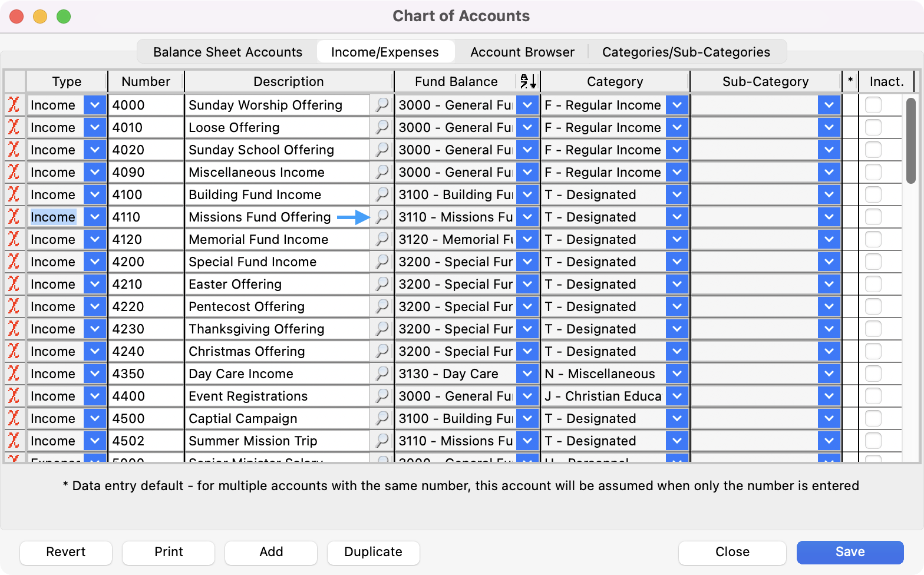Open Fund Balance dropdown for Memorial Fund Income
The height and width of the screenshot is (575, 924).
527,239
